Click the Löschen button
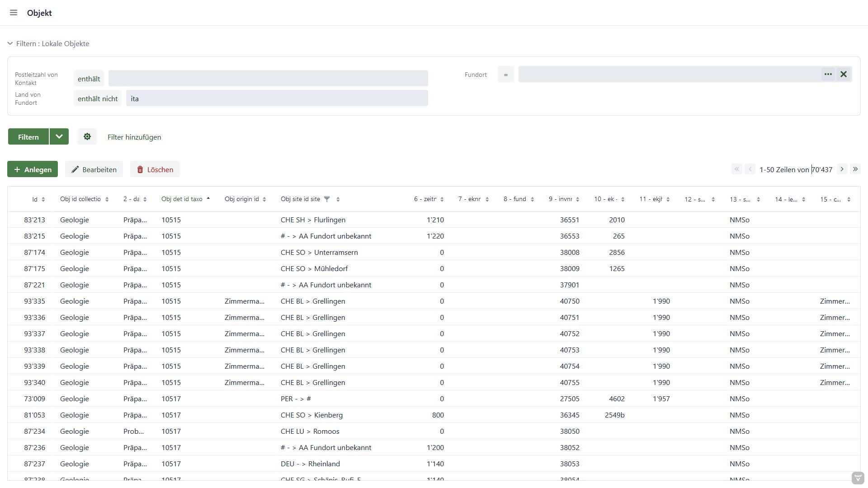This screenshot has width=868, height=488. tap(155, 169)
